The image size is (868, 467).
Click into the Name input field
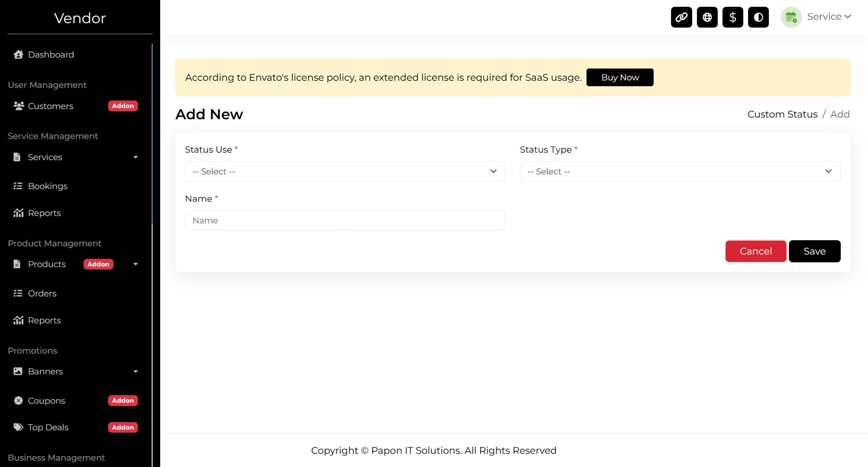pos(345,220)
